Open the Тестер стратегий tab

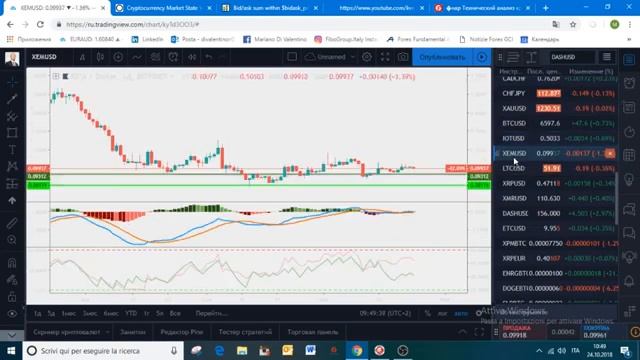(245, 332)
